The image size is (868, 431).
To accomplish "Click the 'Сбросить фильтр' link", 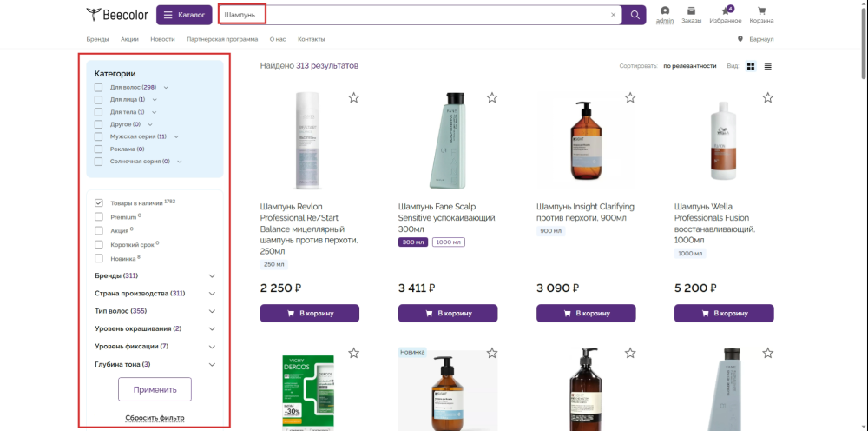I will (x=155, y=418).
